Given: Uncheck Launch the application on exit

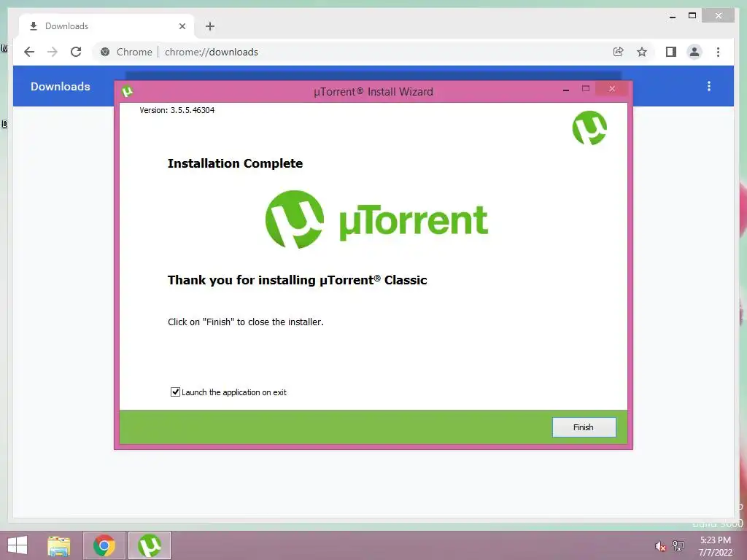Looking at the screenshot, I should pos(175,392).
